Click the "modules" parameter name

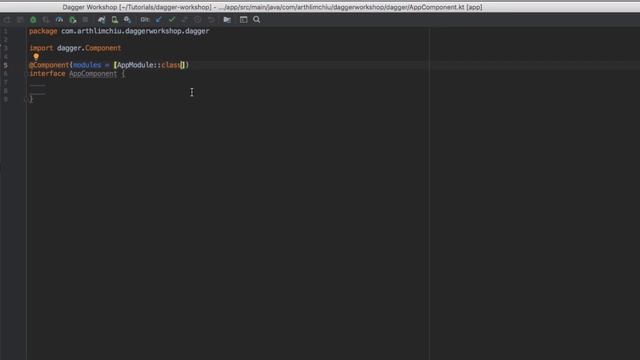click(87, 65)
